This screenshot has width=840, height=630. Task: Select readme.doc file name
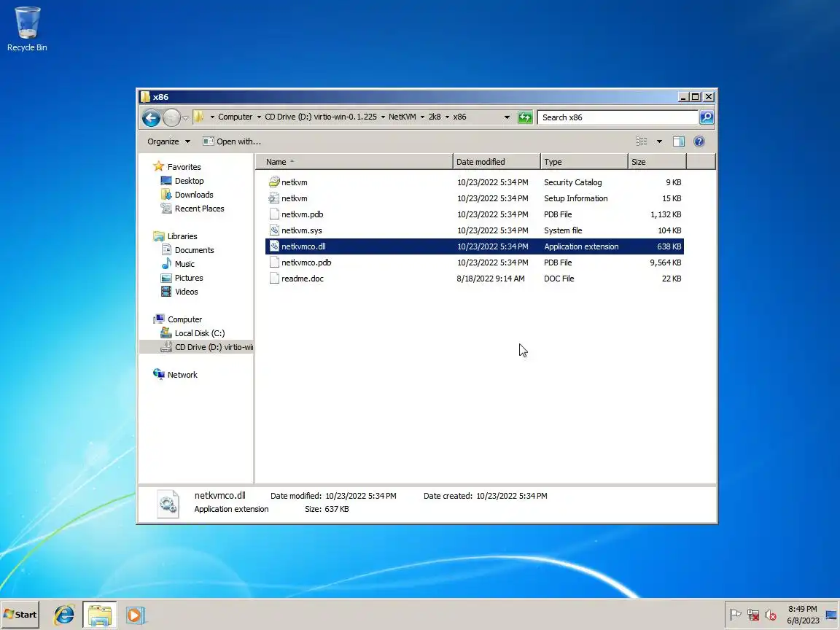(303, 279)
